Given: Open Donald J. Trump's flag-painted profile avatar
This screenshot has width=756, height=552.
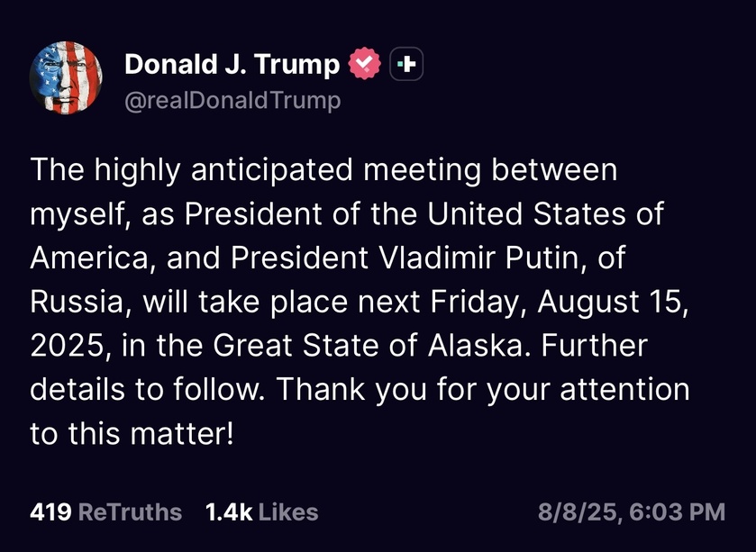Looking at the screenshot, I should click(66, 77).
